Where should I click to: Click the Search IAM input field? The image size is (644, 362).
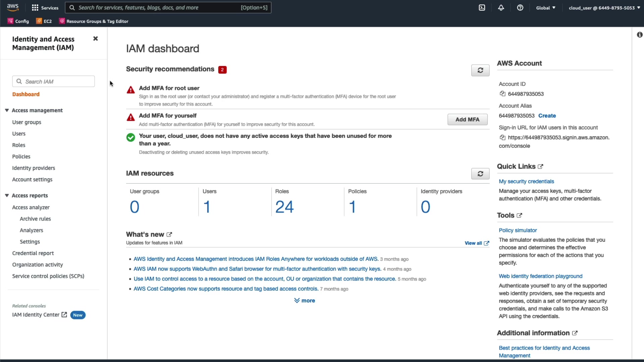[58, 81]
